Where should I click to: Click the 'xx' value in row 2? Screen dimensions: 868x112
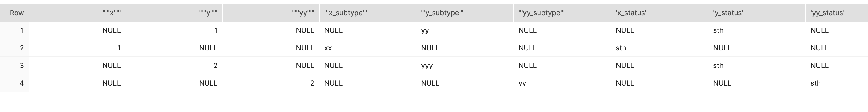tap(328, 48)
